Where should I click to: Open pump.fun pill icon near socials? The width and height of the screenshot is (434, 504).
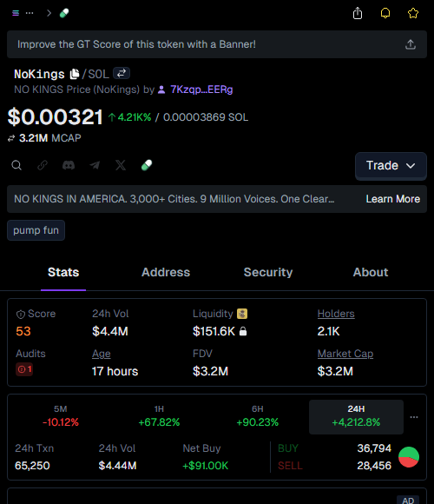click(147, 165)
